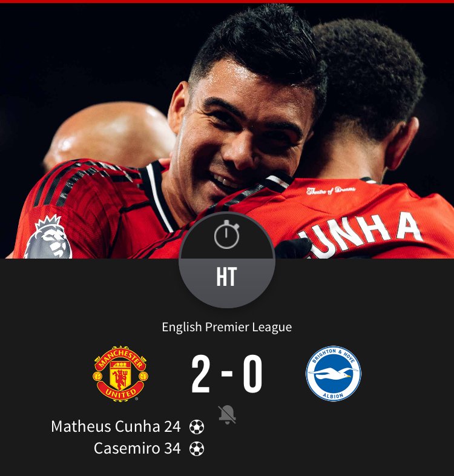The image size is (454, 476).
Task: Click the Premier League lion sleeve badge
Action: coord(48,237)
